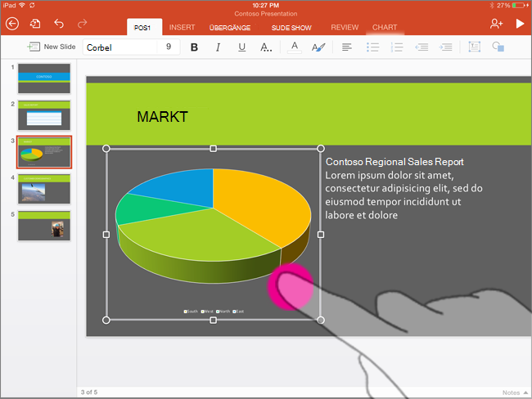
Task: Open the CHART tab
Action: click(x=385, y=28)
